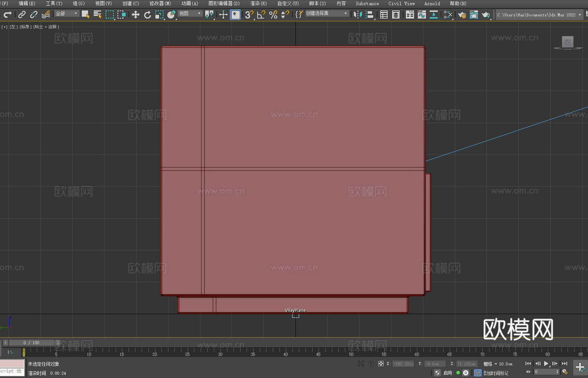The image size is (588, 378).
Task: Open the selection filter dropdown
Action: [67, 13]
